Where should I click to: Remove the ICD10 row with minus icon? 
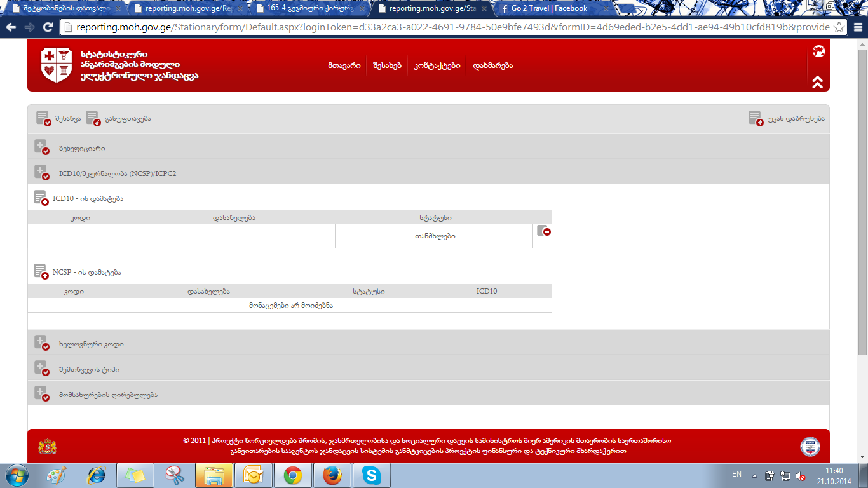(x=543, y=231)
